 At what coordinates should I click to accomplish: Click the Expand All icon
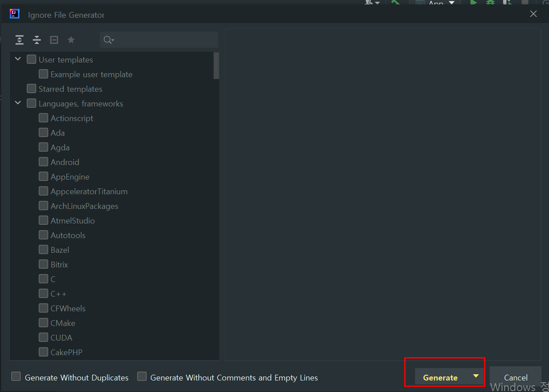pos(20,40)
